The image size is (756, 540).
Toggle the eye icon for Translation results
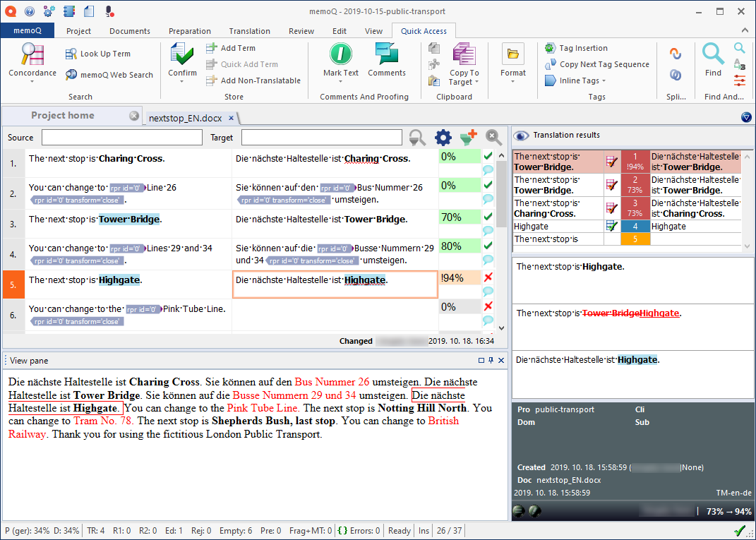pyautogui.click(x=521, y=136)
